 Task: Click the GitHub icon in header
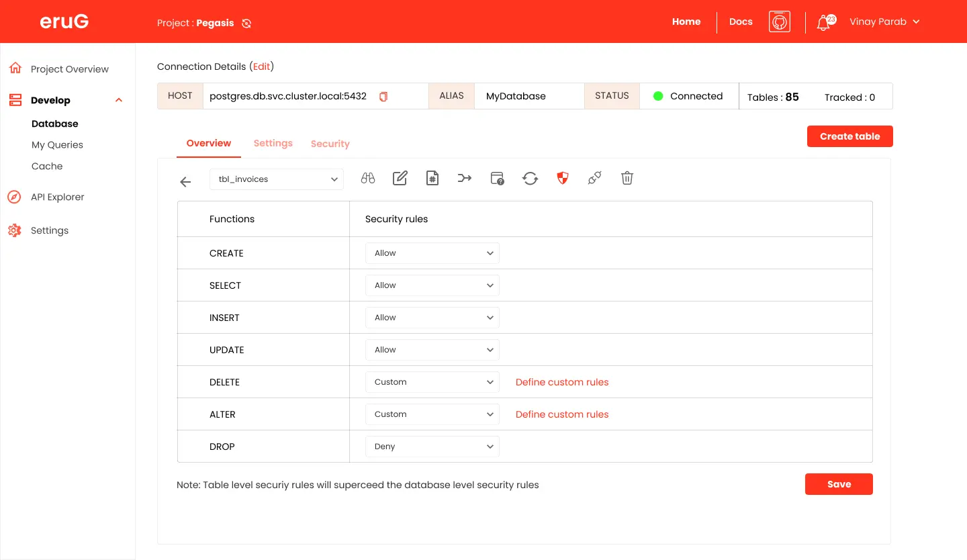tap(779, 22)
